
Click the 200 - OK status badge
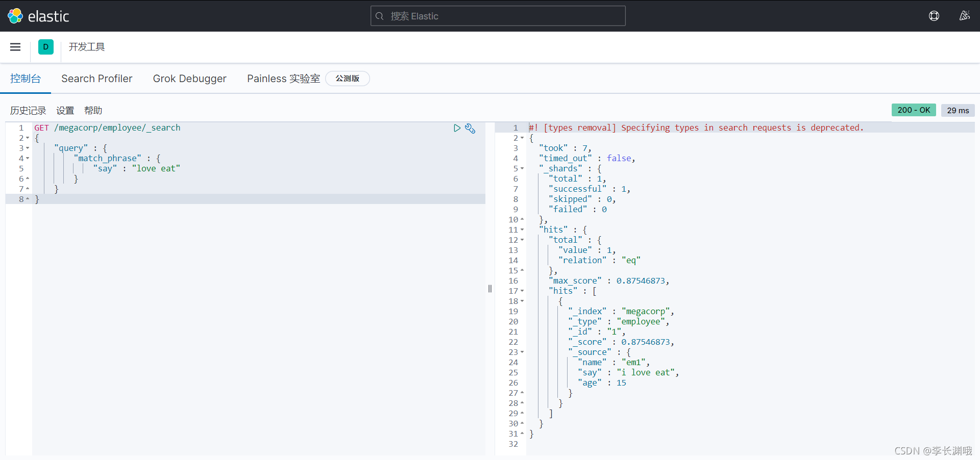click(914, 110)
